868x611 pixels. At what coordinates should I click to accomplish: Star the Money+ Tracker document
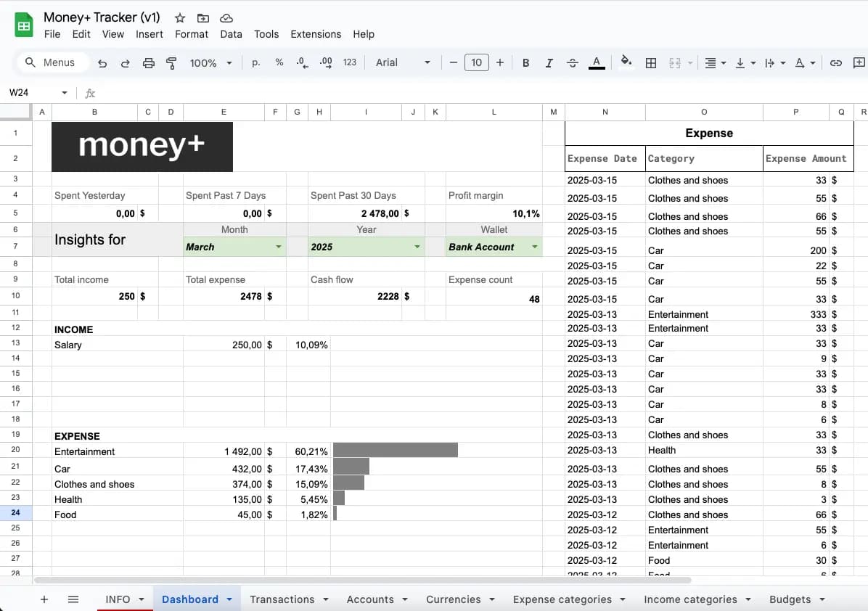pyautogui.click(x=179, y=18)
